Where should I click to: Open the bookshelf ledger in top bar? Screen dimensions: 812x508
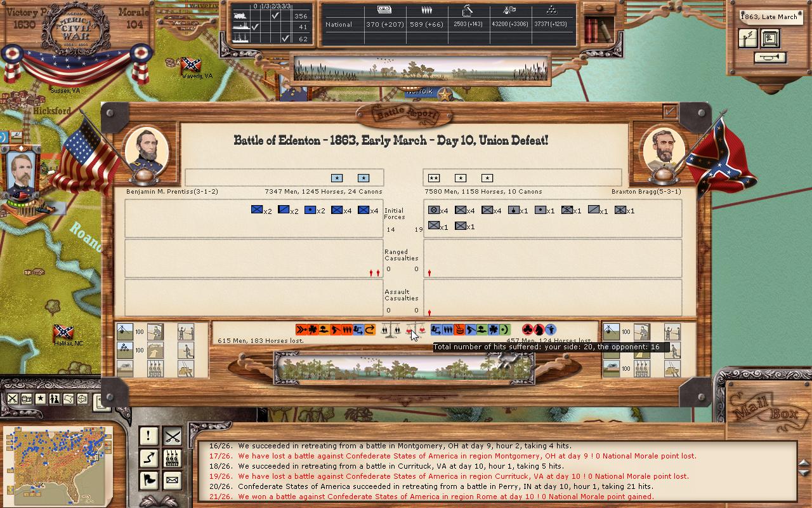[x=598, y=28]
